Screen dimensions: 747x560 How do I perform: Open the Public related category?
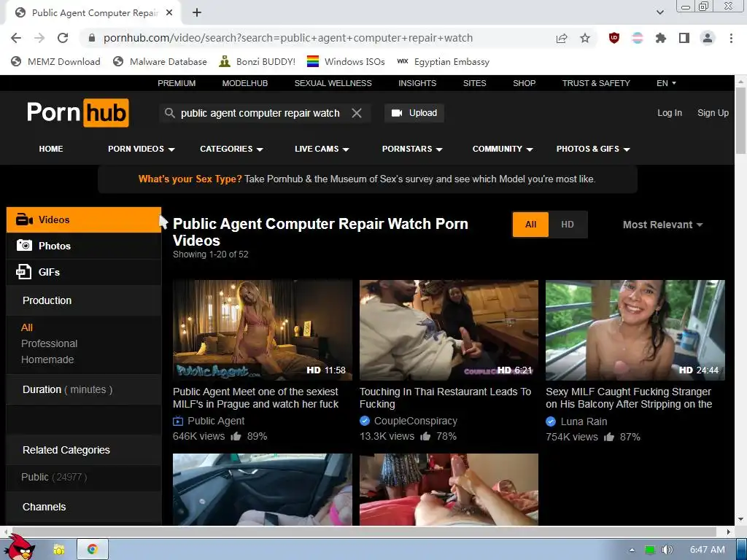pyautogui.click(x=54, y=477)
